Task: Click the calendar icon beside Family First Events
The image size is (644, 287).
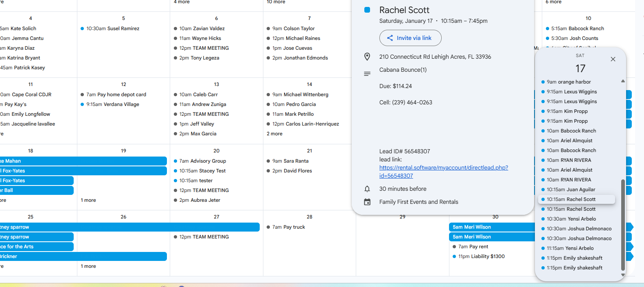Action: (367, 202)
